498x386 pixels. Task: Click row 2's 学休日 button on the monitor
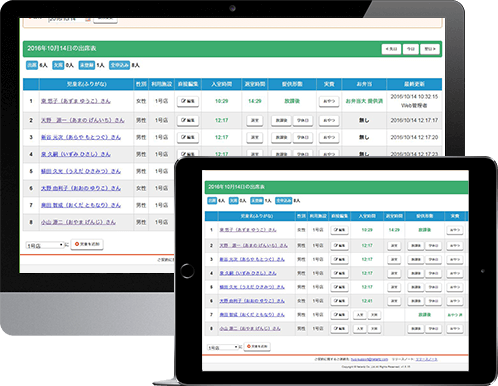coord(303,120)
